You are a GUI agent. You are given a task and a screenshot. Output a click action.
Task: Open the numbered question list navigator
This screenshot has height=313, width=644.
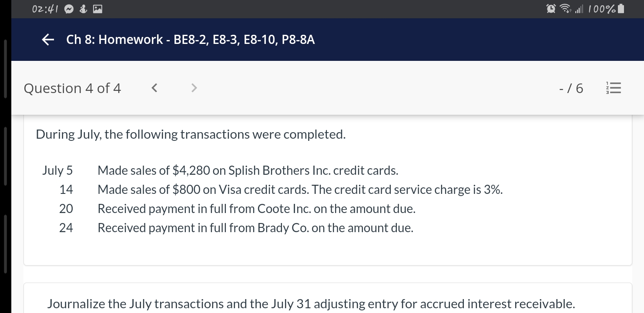[x=614, y=88]
